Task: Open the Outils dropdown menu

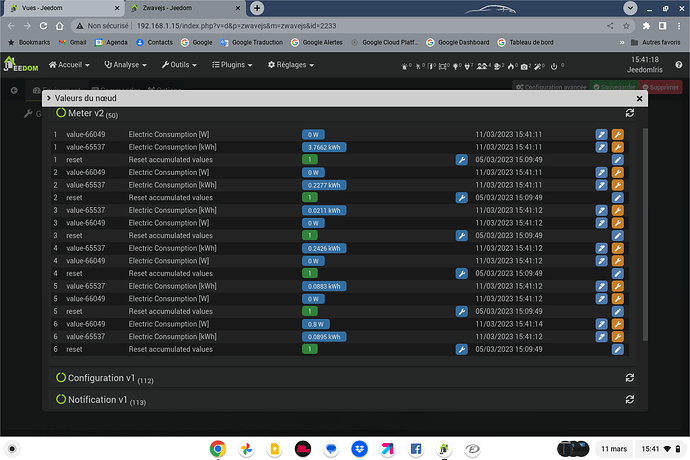Action: pyautogui.click(x=179, y=65)
